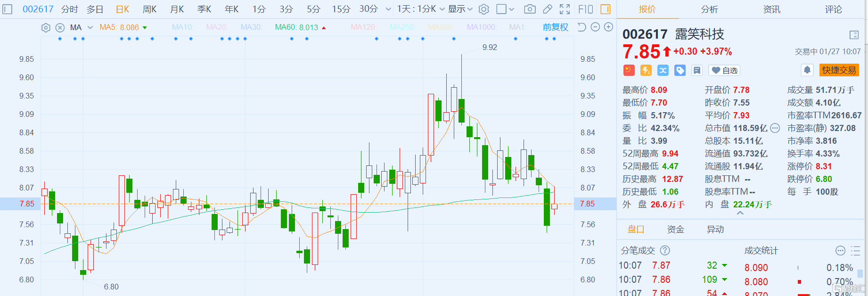
Task: Set a price alert with bell icon
Action: click(807, 70)
